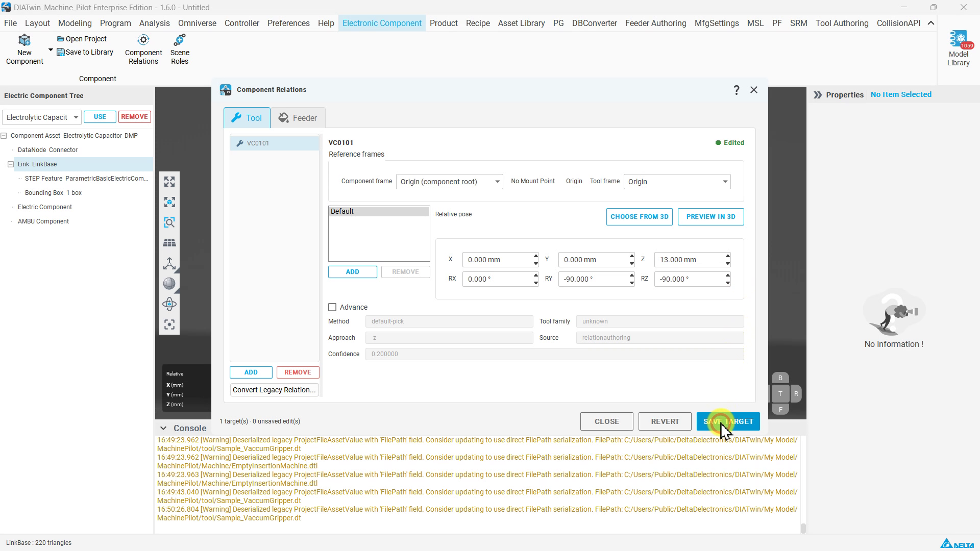980x551 pixels.
Task: Click the Console scrollbar thumb
Action: tap(803, 529)
